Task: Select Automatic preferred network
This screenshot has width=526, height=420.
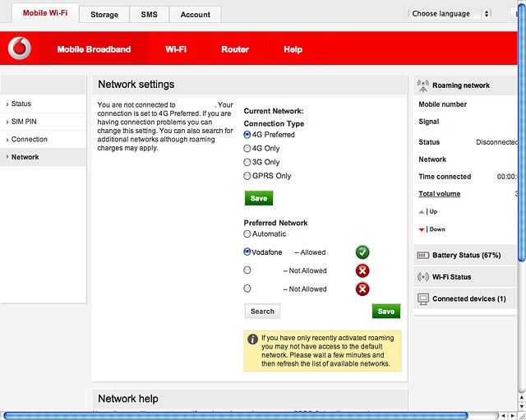Action: click(247, 233)
